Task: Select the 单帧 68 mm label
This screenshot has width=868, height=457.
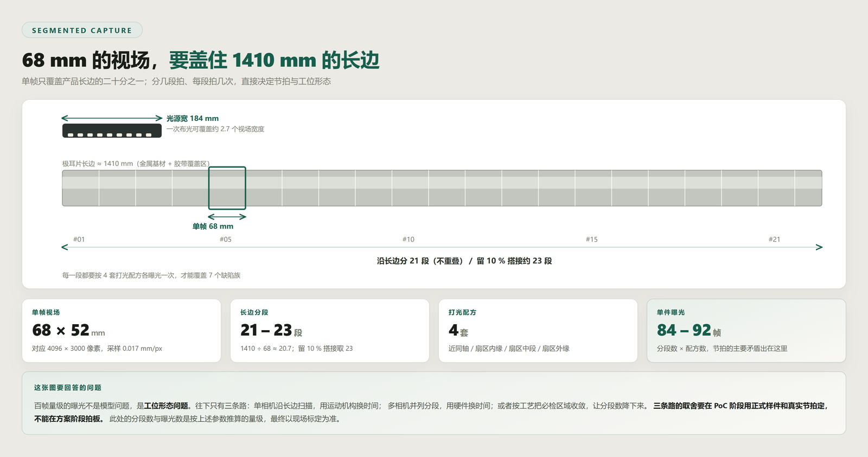Action: pos(213,227)
